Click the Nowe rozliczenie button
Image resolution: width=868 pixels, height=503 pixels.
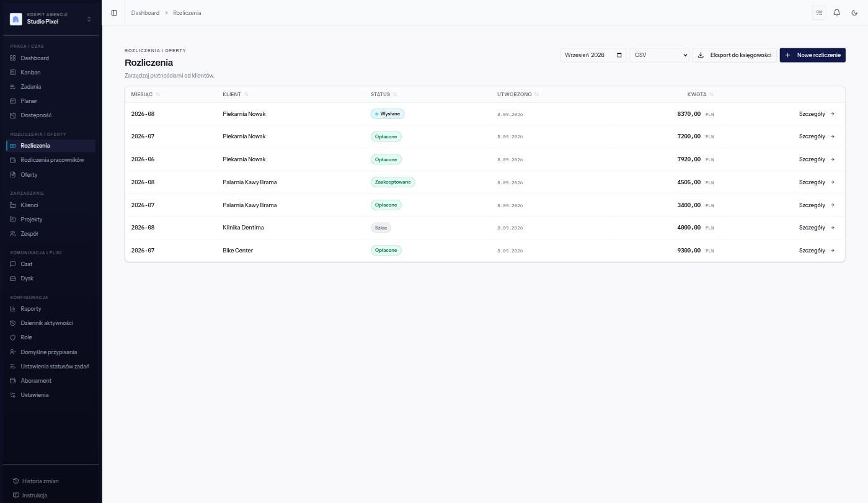point(812,55)
